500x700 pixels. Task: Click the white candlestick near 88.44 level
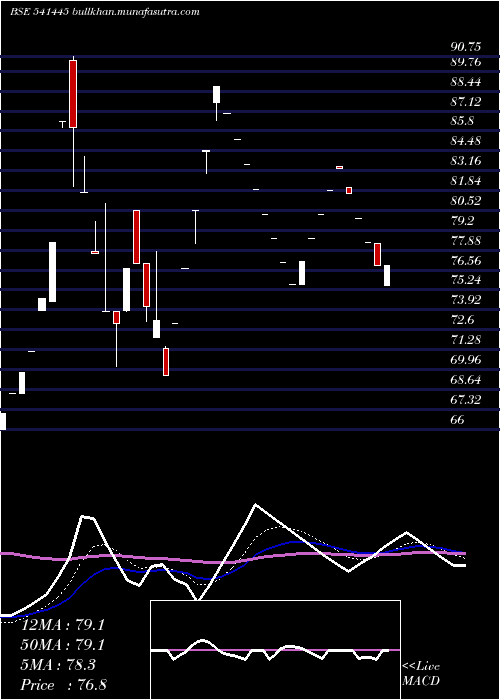(217, 94)
